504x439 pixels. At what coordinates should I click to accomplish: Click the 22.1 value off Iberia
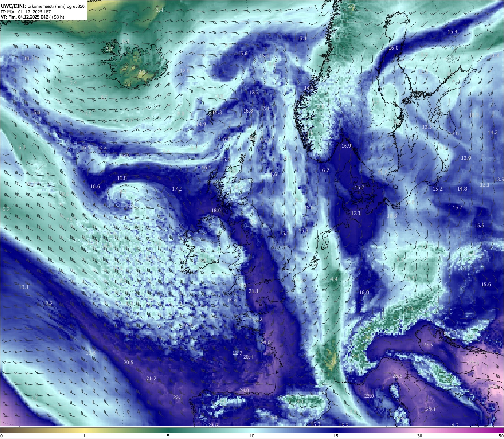(x=178, y=398)
